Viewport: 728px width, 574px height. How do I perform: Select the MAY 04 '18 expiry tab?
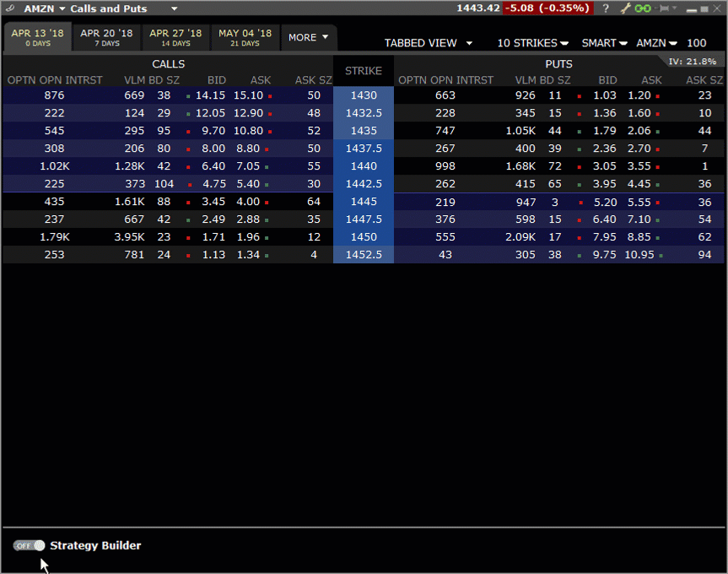[245, 37]
